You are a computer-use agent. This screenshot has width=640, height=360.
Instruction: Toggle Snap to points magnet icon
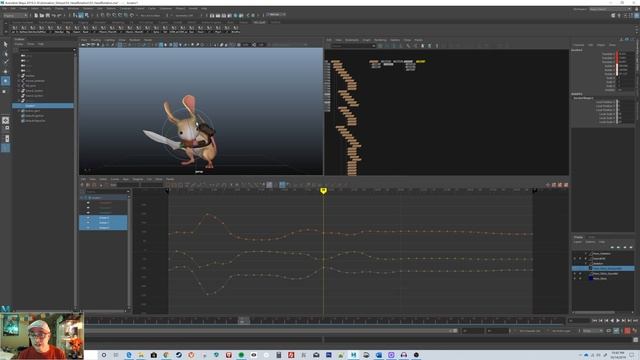pyautogui.click(x=114, y=16)
